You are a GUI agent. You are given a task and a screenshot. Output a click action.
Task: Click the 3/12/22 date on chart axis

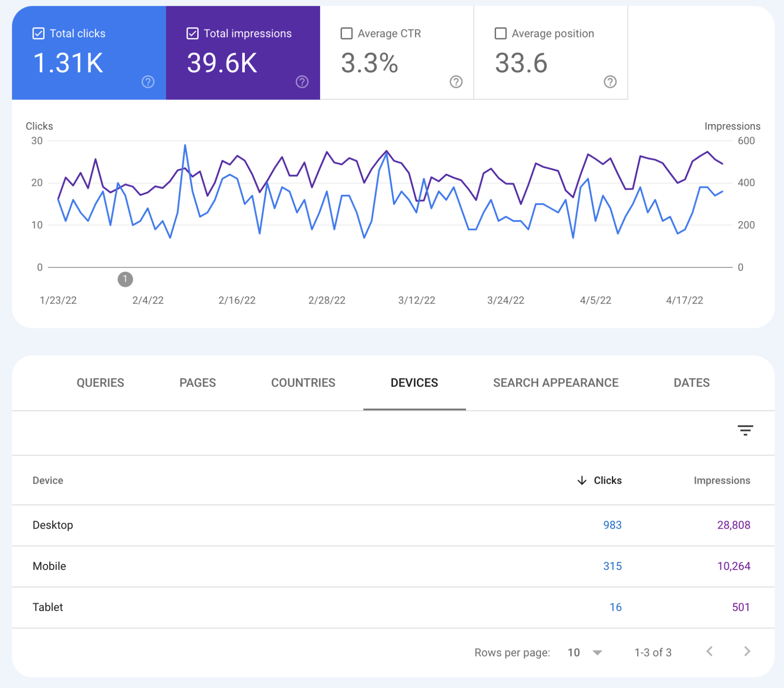pos(417,300)
